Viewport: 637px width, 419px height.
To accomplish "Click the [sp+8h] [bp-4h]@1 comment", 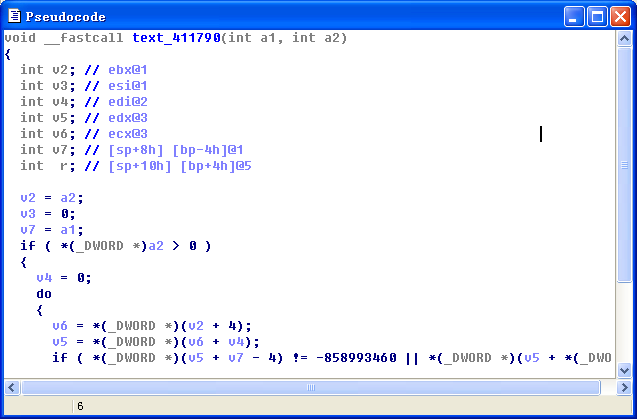I will [x=176, y=150].
